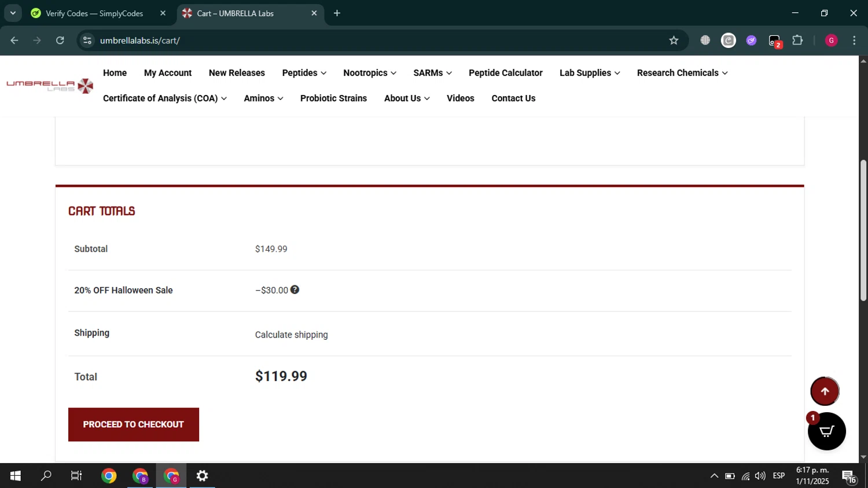Expand the SARMs menu
The height and width of the screenshot is (488, 868).
(x=432, y=73)
